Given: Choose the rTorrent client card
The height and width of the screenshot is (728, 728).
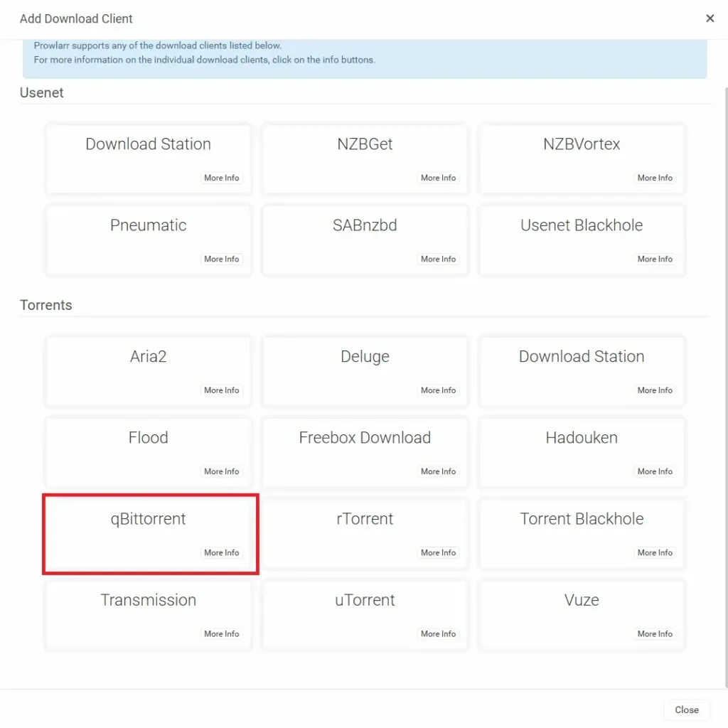Looking at the screenshot, I should 365,520.
